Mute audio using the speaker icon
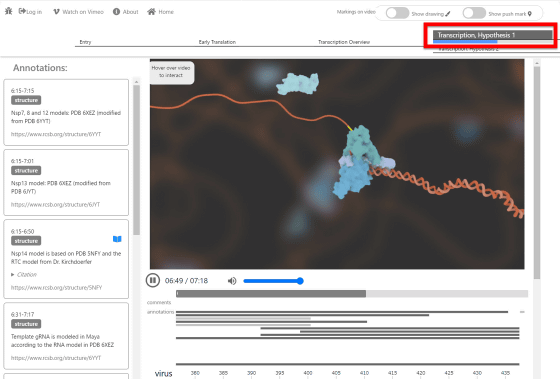The height and width of the screenshot is (379, 560). coord(232,281)
